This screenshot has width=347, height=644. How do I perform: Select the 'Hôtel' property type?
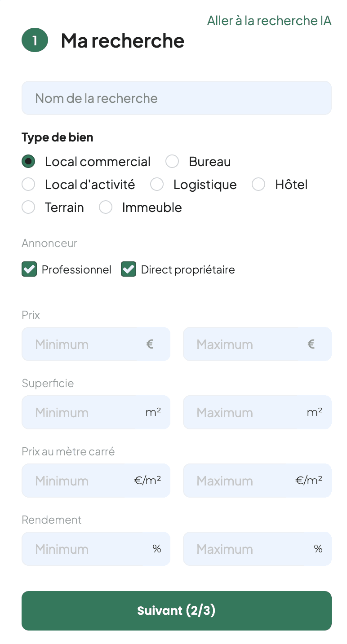click(258, 185)
